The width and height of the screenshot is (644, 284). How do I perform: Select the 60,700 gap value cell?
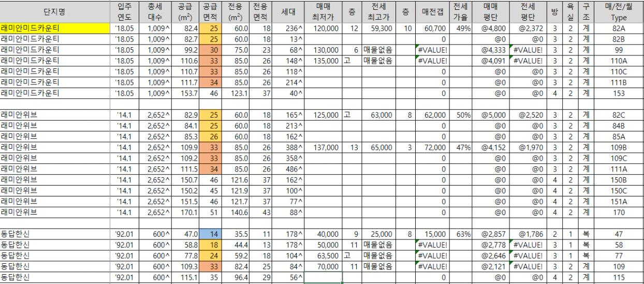click(x=432, y=28)
